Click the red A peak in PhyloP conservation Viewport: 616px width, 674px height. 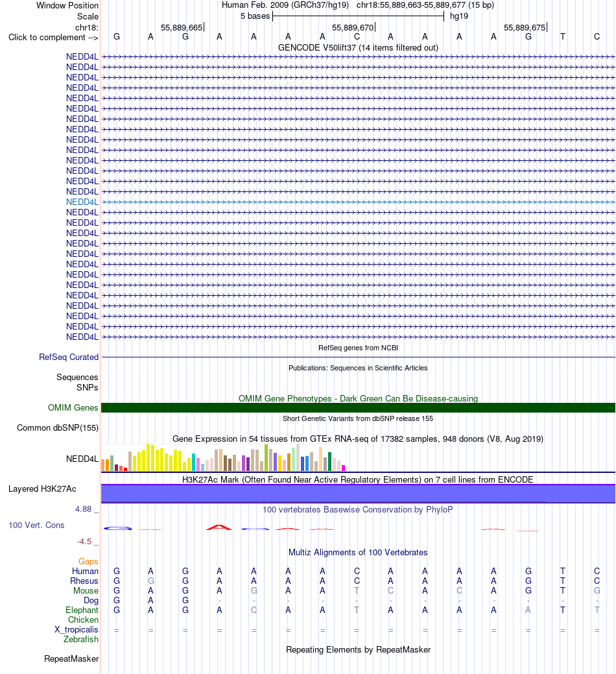(x=219, y=527)
